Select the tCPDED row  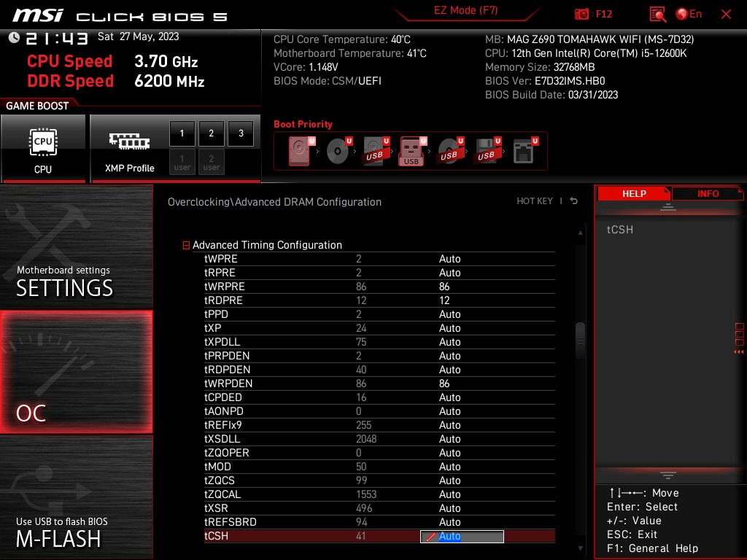click(x=379, y=397)
